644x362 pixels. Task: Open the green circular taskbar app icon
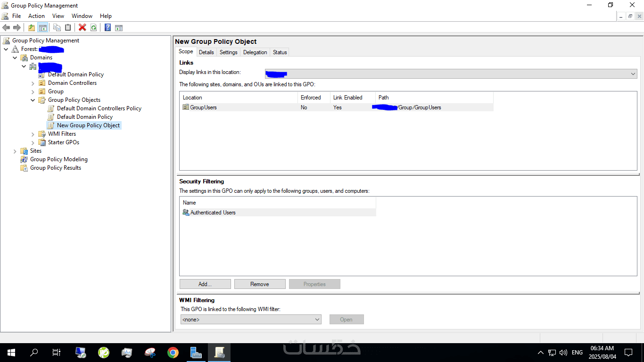104,353
